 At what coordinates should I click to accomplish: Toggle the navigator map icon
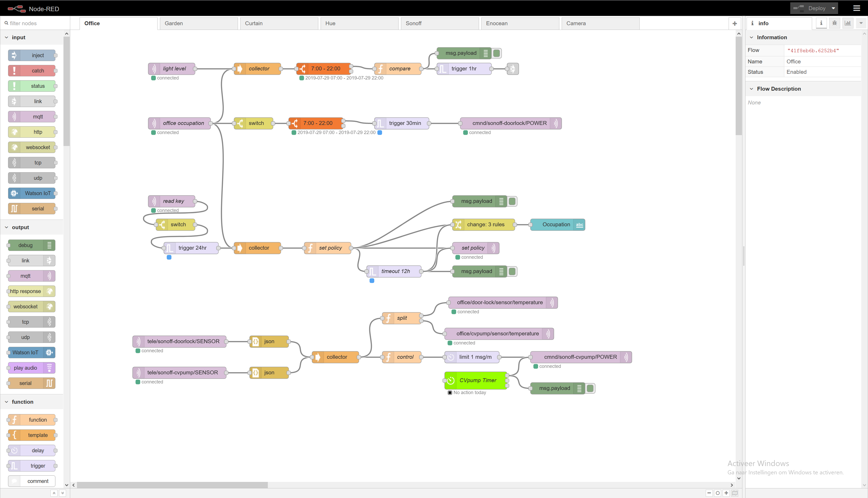coord(735,493)
